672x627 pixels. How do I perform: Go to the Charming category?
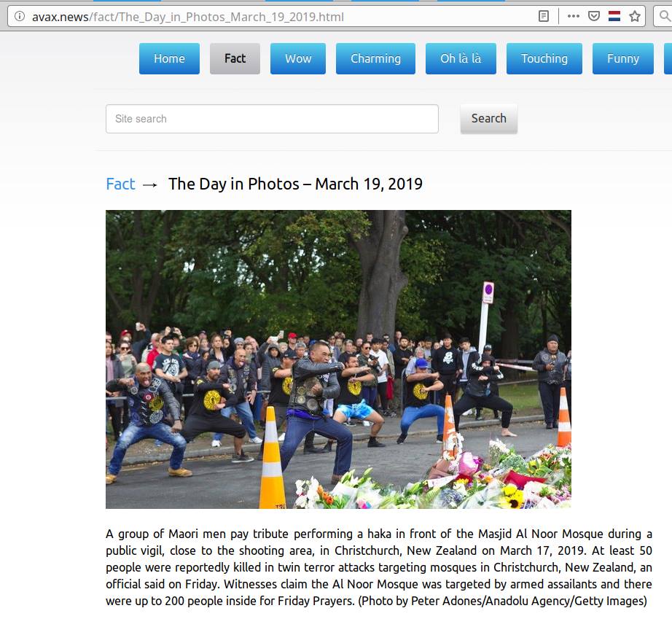tap(375, 58)
